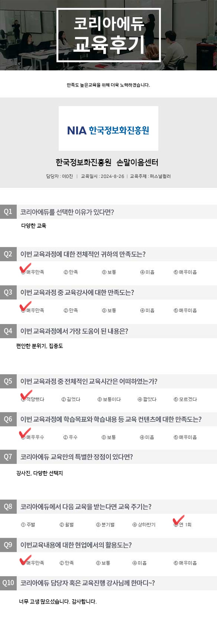Choose Q5 option ⑤ 모르겠다

coord(185,399)
